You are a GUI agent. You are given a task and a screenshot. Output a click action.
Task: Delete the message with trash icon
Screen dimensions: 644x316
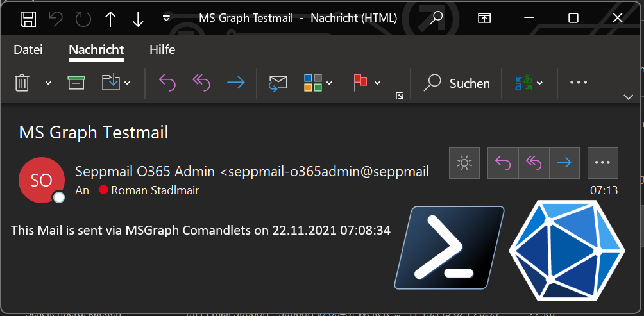pos(22,83)
